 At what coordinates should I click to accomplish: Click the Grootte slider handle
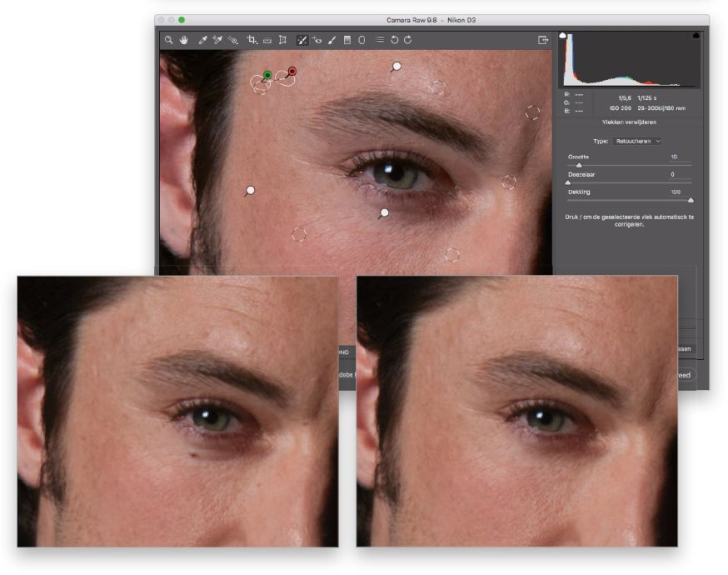point(580,165)
